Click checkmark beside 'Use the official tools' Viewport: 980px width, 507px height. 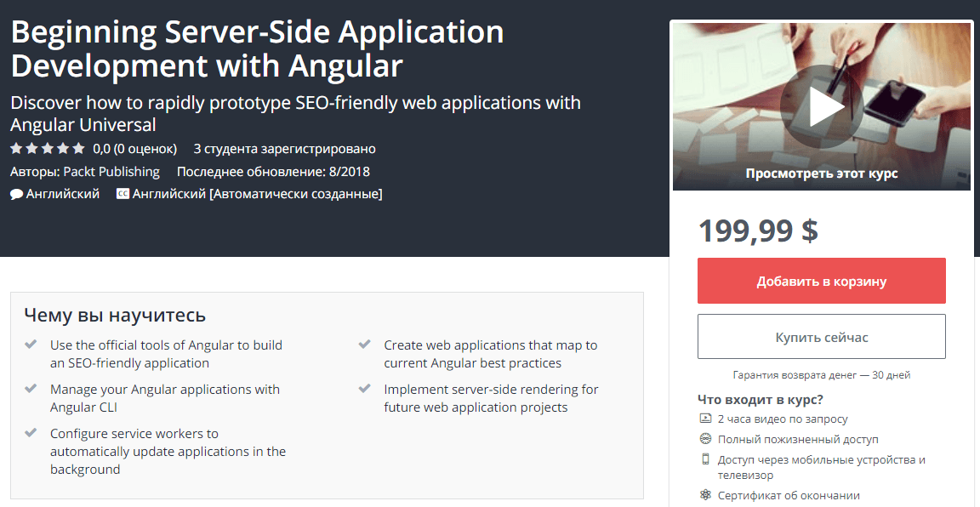tap(30, 345)
